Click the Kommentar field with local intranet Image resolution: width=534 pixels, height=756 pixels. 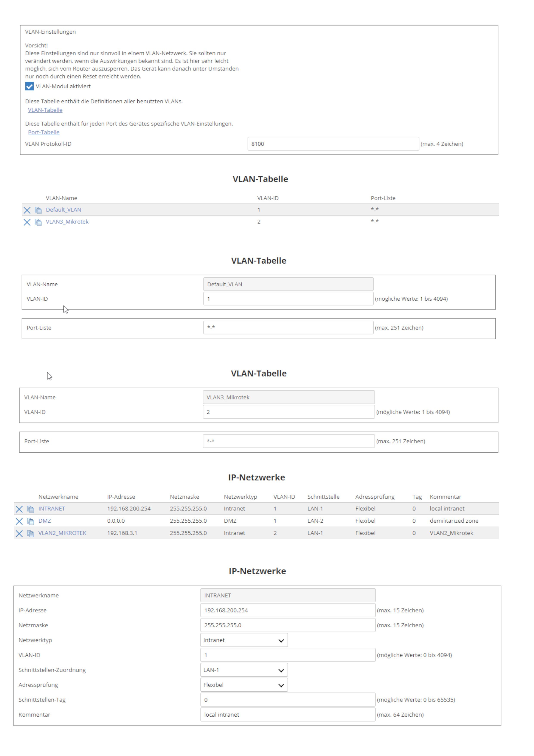[x=288, y=714]
